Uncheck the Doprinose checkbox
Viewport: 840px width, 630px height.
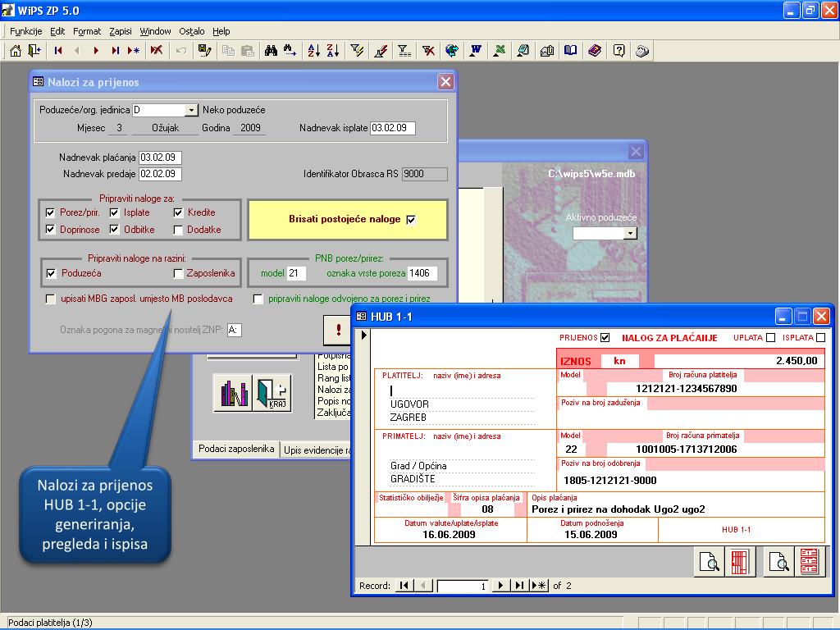[50, 230]
